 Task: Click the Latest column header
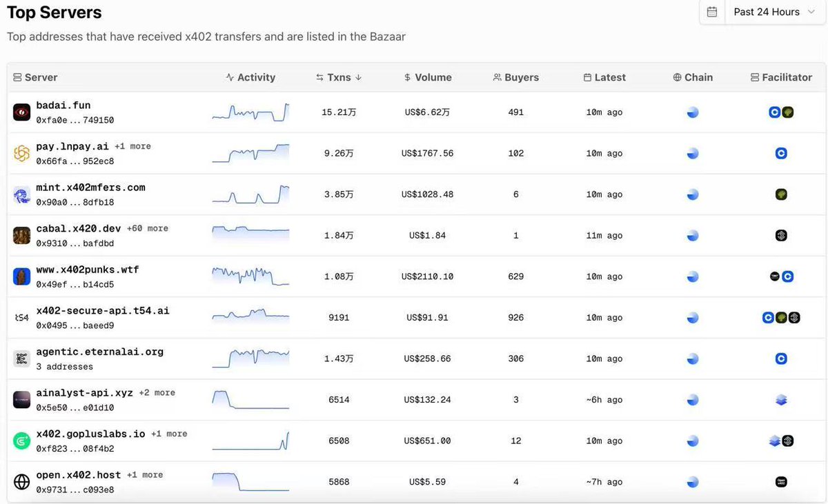pyautogui.click(x=604, y=77)
